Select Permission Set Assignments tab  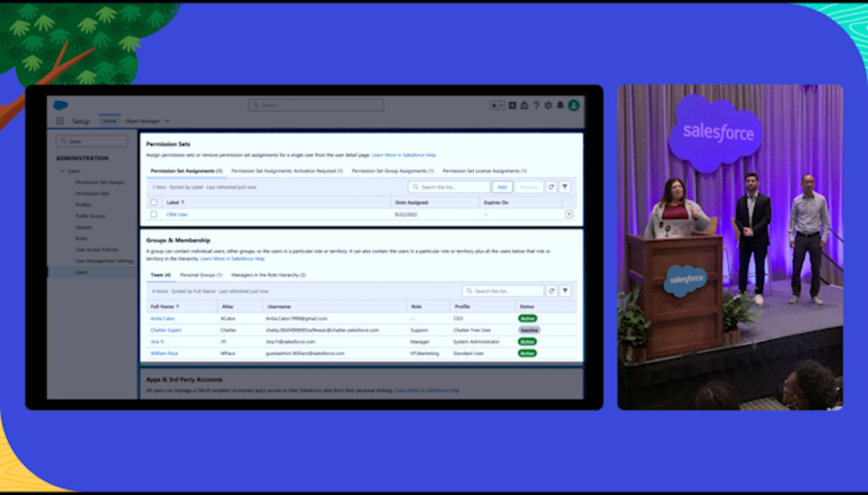(186, 171)
